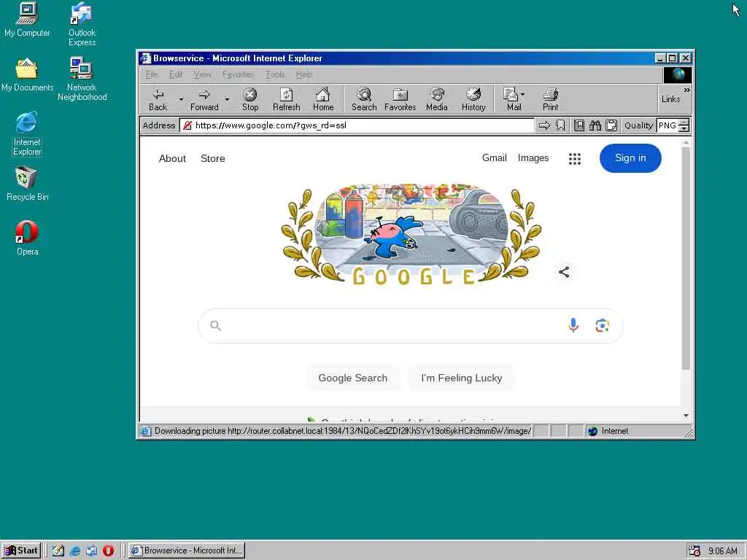Screen dimensions: 747x560
Task: Launch Opera from quick launch bar
Action: (x=108, y=551)
